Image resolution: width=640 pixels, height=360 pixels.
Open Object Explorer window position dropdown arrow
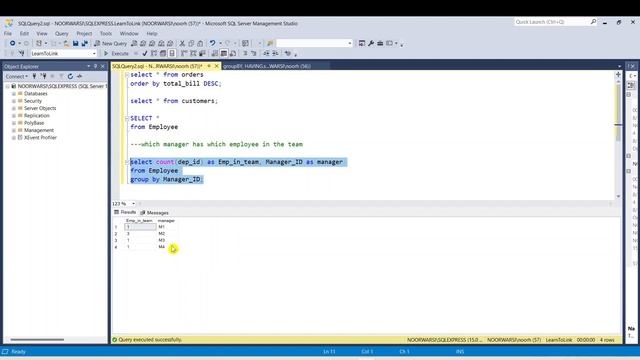pyautogui.click(x=89, y=66)
